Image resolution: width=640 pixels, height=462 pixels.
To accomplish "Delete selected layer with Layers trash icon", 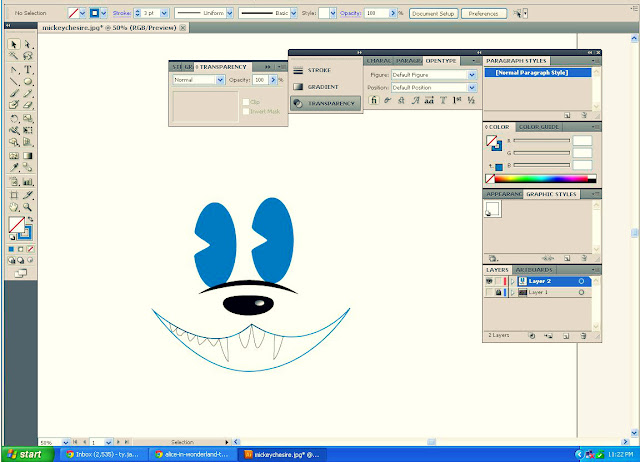I will click(583, 336).
